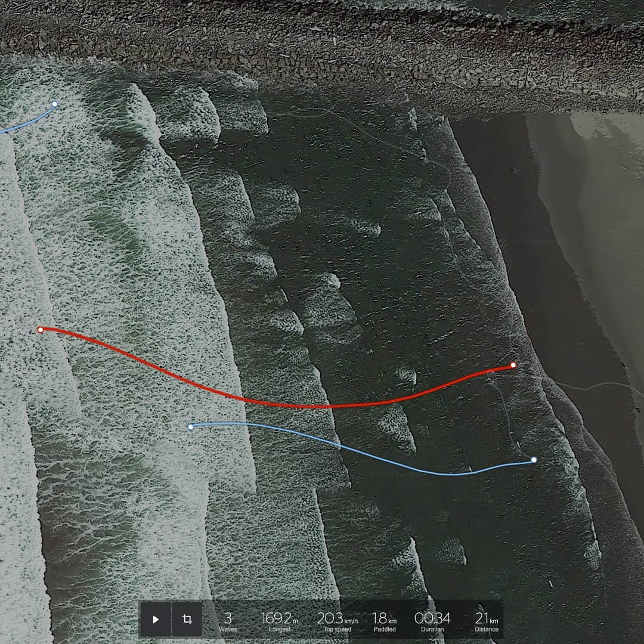Click the Paddled 1.8 km stat
The width and height of the screenshot is (644, 644).
pyautogui.click(x=385, y=622)
